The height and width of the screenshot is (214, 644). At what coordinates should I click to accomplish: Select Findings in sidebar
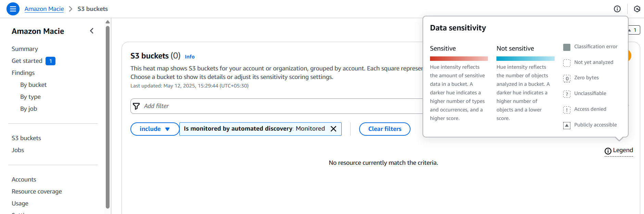pos(23,73)
